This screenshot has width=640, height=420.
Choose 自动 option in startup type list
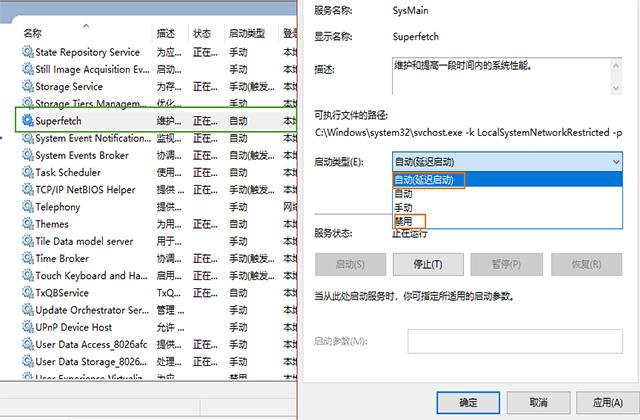(x=507, y=193)
